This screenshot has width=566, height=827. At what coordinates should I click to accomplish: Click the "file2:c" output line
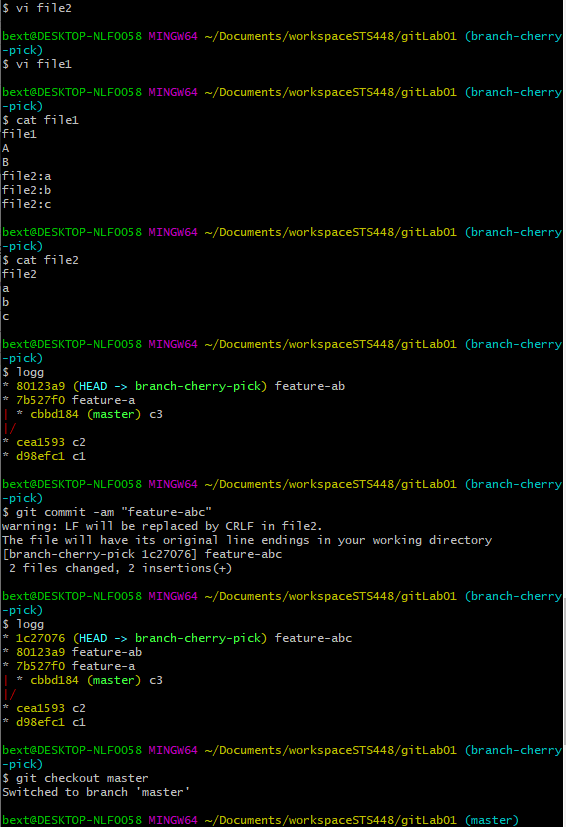coord(27,204)
